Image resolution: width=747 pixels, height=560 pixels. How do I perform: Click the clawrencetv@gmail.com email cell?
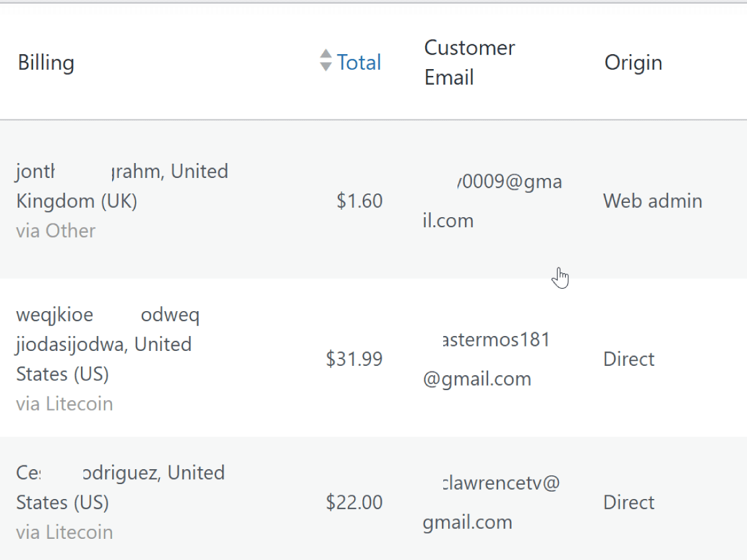(491, 502)
